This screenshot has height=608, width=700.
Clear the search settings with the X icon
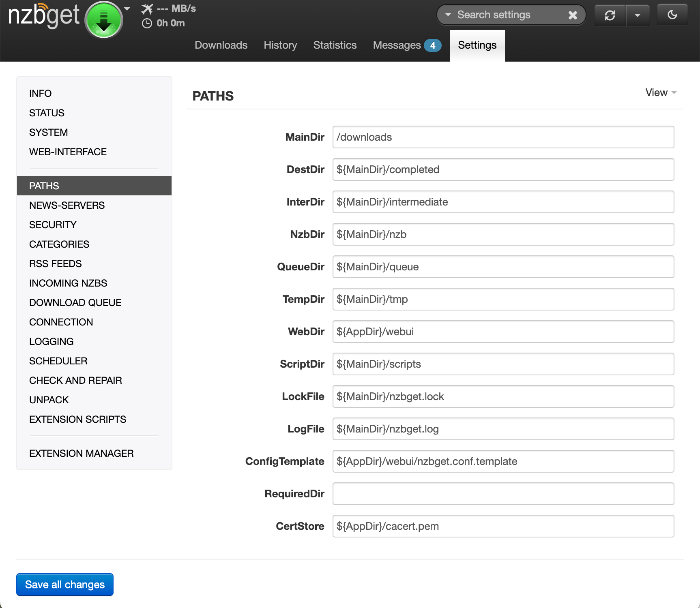[573, 15]
